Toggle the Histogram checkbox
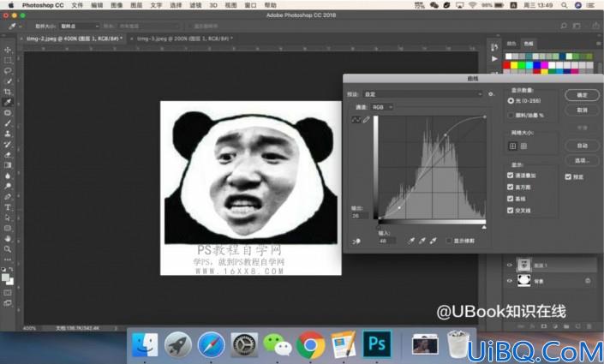This screenshot has width=604, height=364. tap(511, 187)
